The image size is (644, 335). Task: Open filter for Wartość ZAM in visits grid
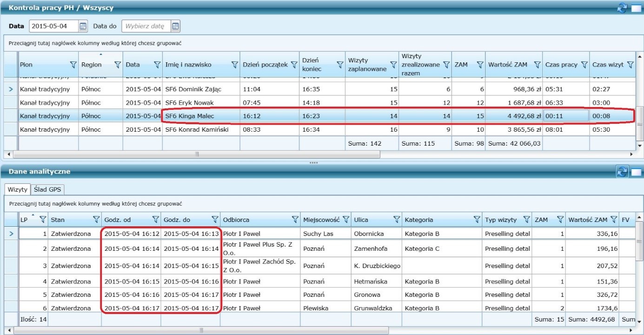[x=614, y=220]
